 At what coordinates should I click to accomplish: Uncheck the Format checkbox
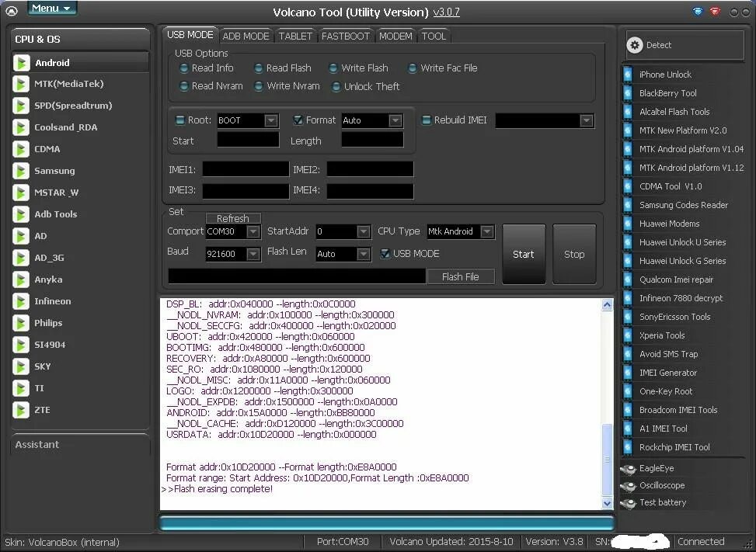coord(298,120)
